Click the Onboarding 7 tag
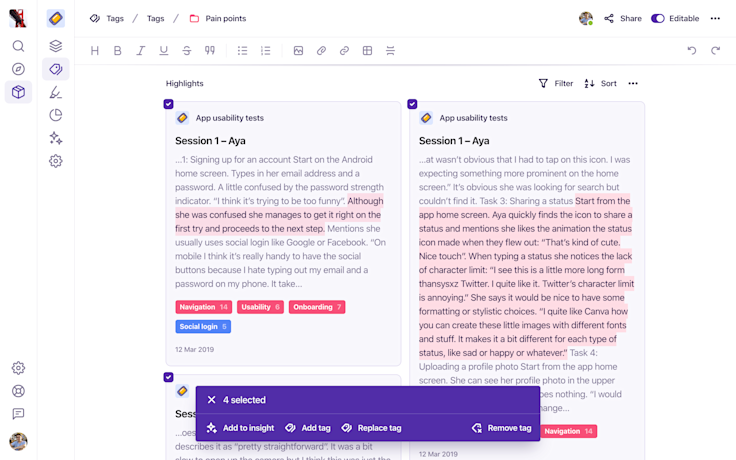Image resolution: width=736 pixels, height=460 pixels. (317, 307)
